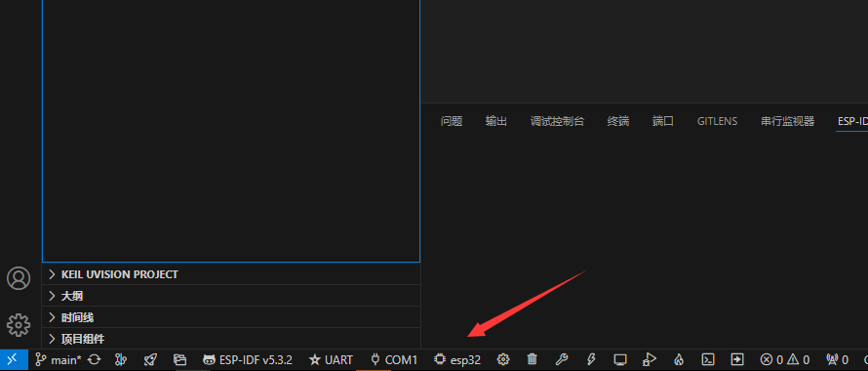The height and width of the screenshot is (371, 868).
Task: Click the main* git branch indicator
Action: click(59, 360)
